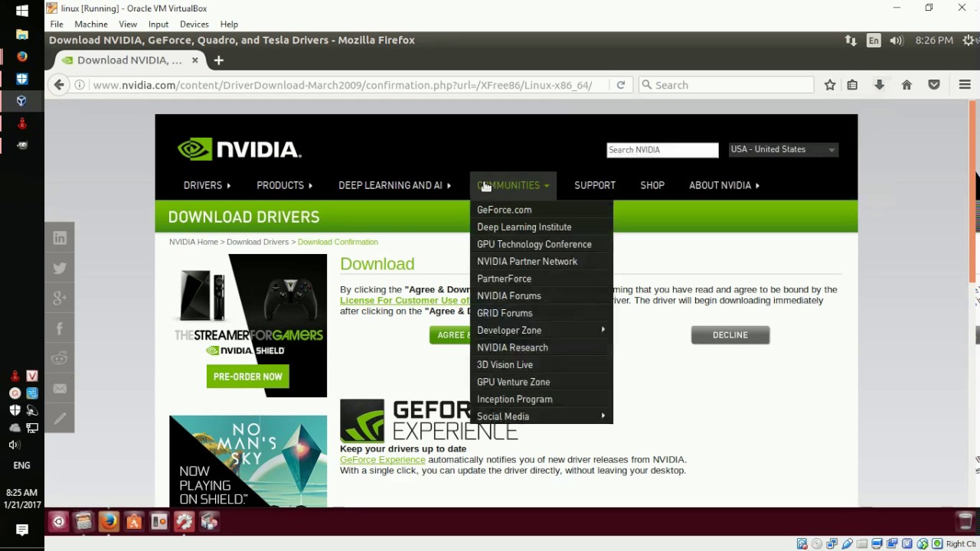Go to the SUPPORT page
This screenshot has width=980, height=551.
click(x=595, y=185)
